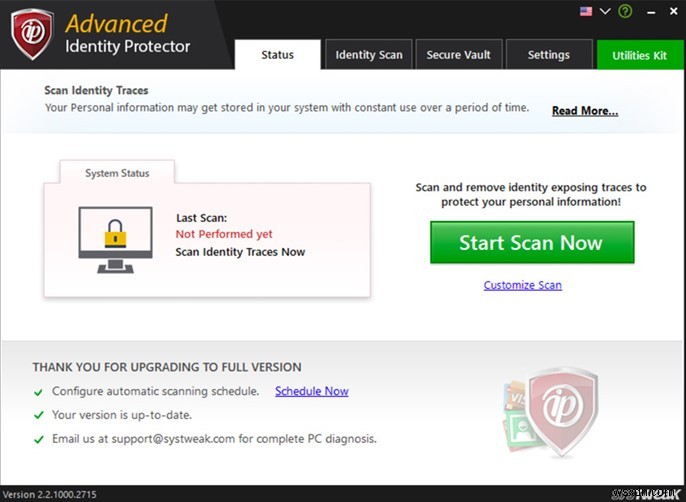
Task: Click the checkmark next to version up-to-date
Action: 38,415
